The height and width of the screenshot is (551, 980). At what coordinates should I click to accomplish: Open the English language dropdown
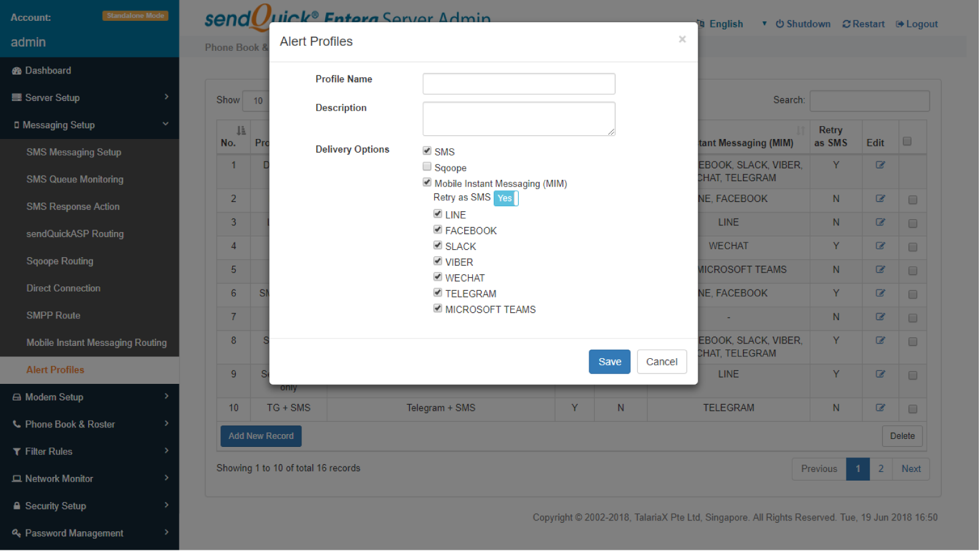click(x=733, y=24)
